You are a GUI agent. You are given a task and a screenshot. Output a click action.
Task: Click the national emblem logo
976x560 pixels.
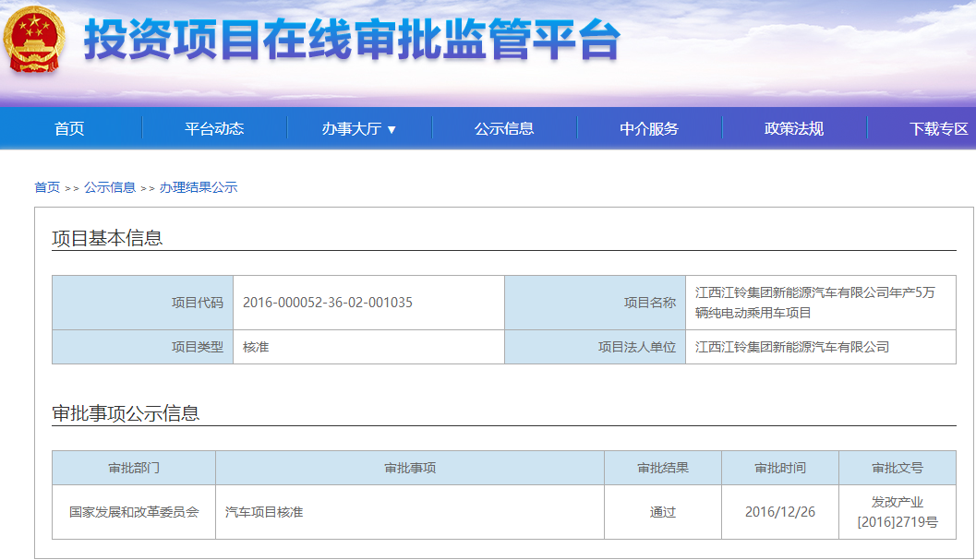point(33,40)
